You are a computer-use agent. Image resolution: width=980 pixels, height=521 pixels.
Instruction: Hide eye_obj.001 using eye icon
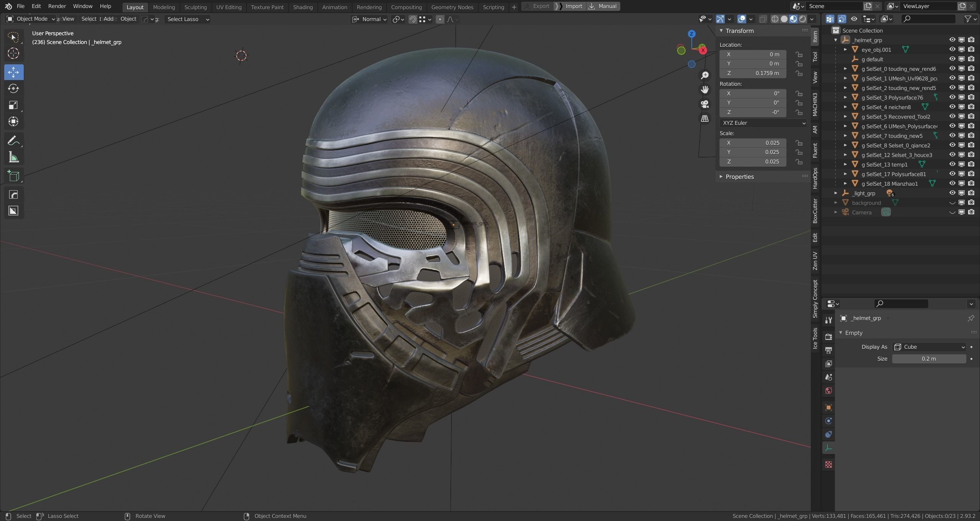(x=952, y=49)
